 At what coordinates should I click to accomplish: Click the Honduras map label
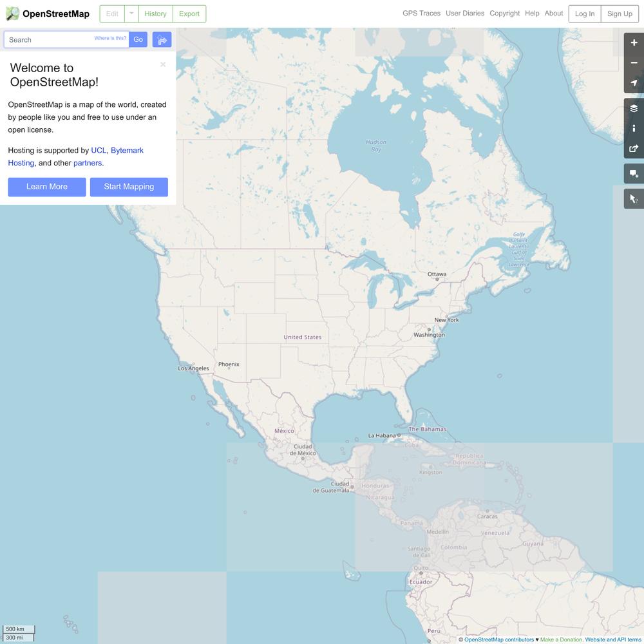[375, 486]
